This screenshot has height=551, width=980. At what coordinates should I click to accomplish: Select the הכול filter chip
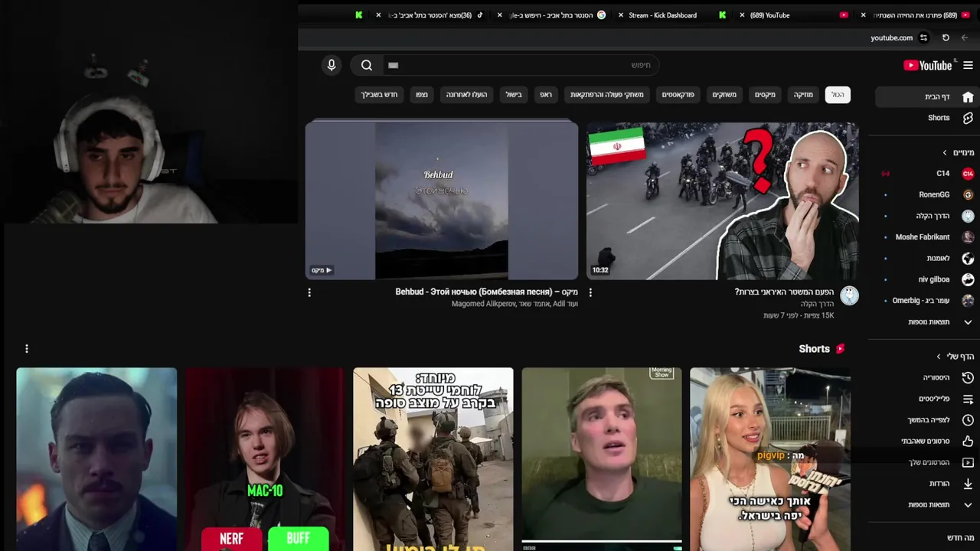[x=838, y=95]
